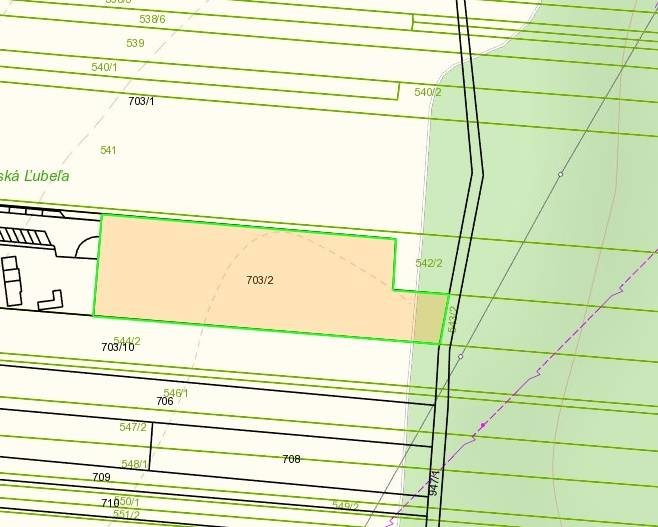Select the vertical road parcel label 947/1
This screenshot has height=527, width=658.
pos(434,484)
